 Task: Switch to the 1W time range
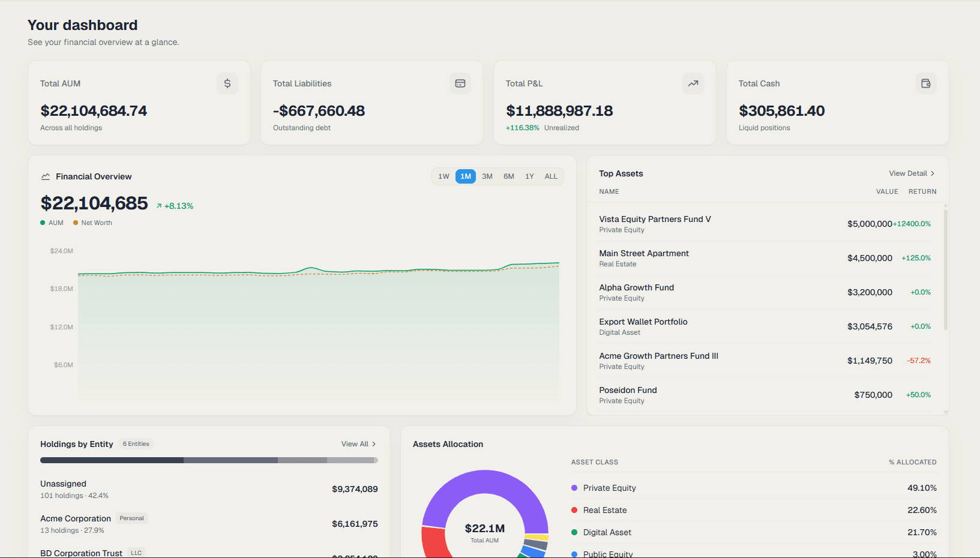coord(444,176)
